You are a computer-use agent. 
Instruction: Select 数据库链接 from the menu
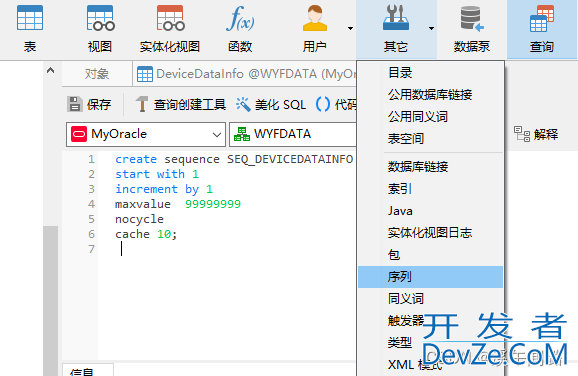point(431,167)
